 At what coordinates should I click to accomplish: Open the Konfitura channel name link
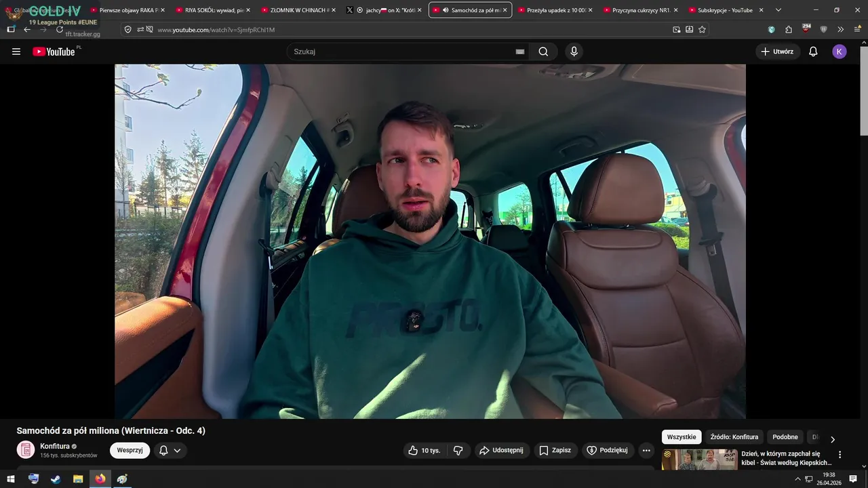tap(55, 446)
